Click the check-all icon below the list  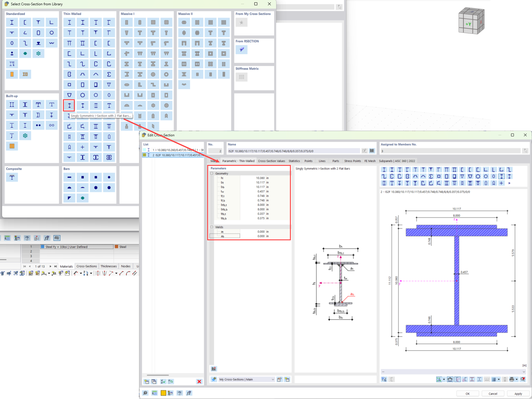pyautogui.click(x=163, y=382)
